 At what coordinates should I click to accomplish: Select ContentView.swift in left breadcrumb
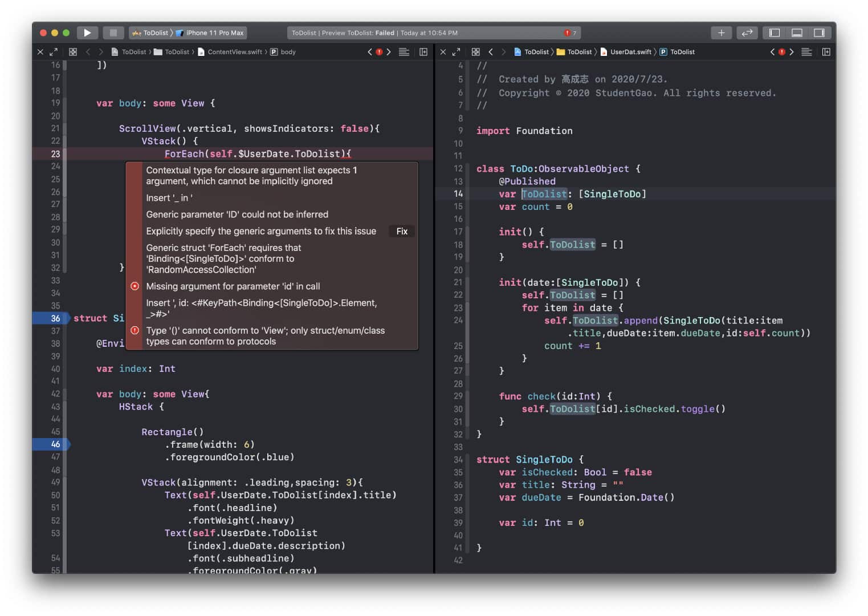230,52
